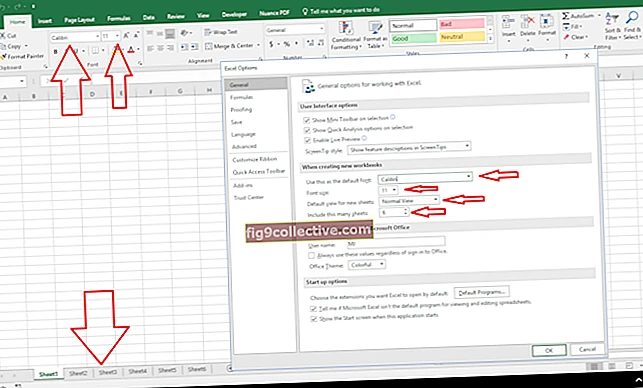Apply the Good cell style

click(x=413, y=38)
